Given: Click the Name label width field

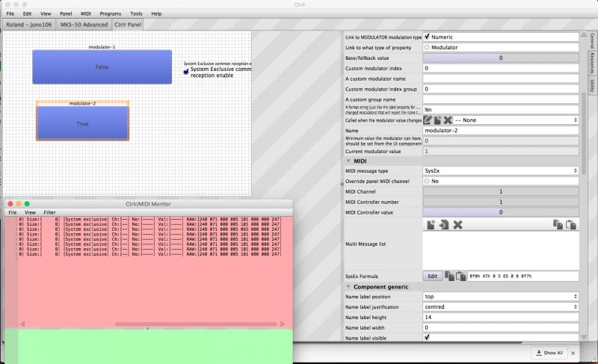Looking at the screenshot, I should coord(501,327).
